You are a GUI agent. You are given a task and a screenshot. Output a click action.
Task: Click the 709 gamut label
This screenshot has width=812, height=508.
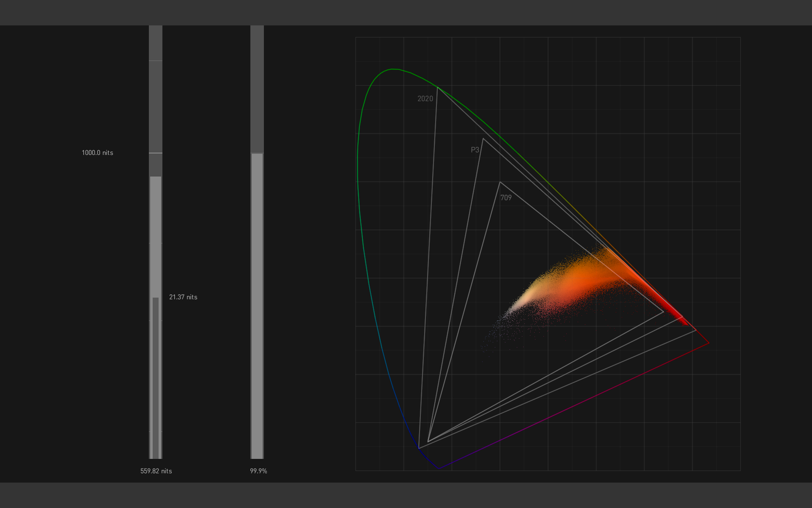pyautogui.click(x=506, y=198)
